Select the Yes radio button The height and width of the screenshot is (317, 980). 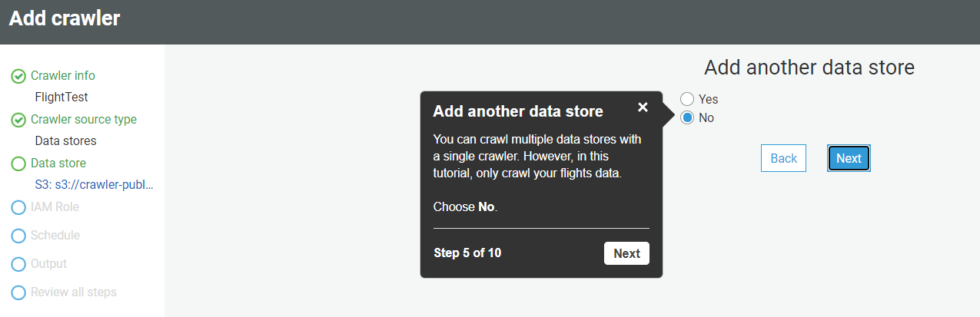pyautogui.click(x=687, y=99)
